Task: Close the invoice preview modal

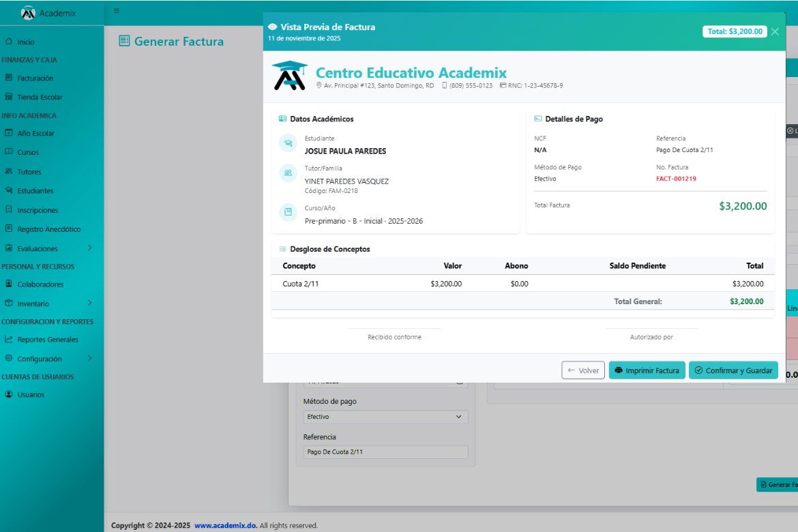Action: pyautogui.click(x=775, y=31)
